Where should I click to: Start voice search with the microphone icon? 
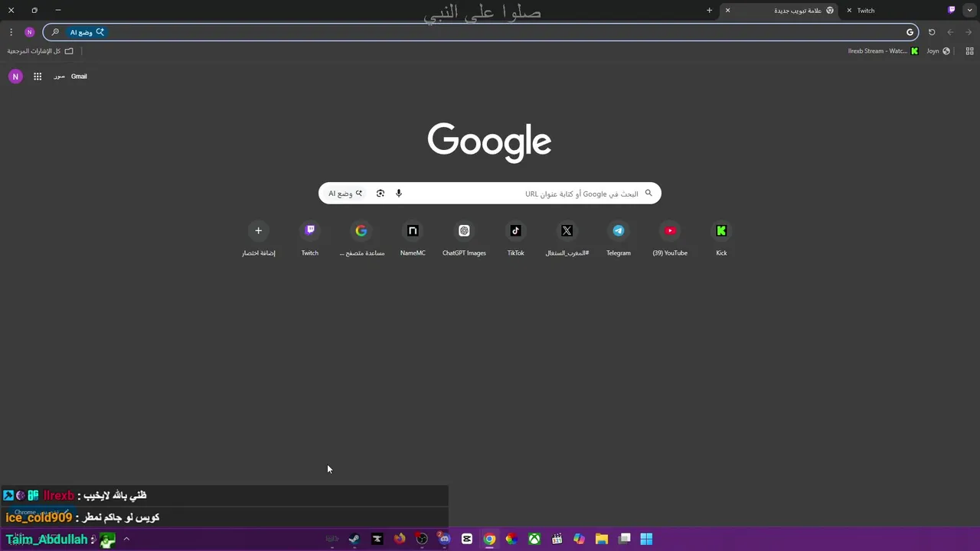click(398, 194)
